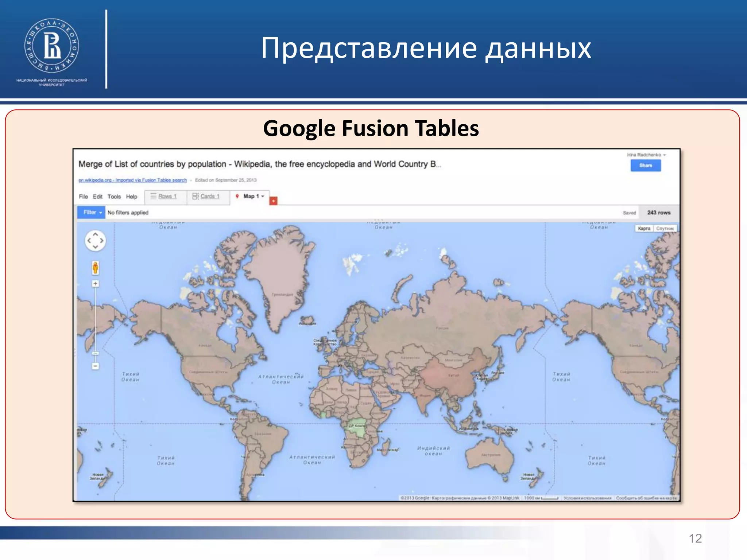Click the blue Share button
Viewport: 747px width, 560px height.
(646, 166)
